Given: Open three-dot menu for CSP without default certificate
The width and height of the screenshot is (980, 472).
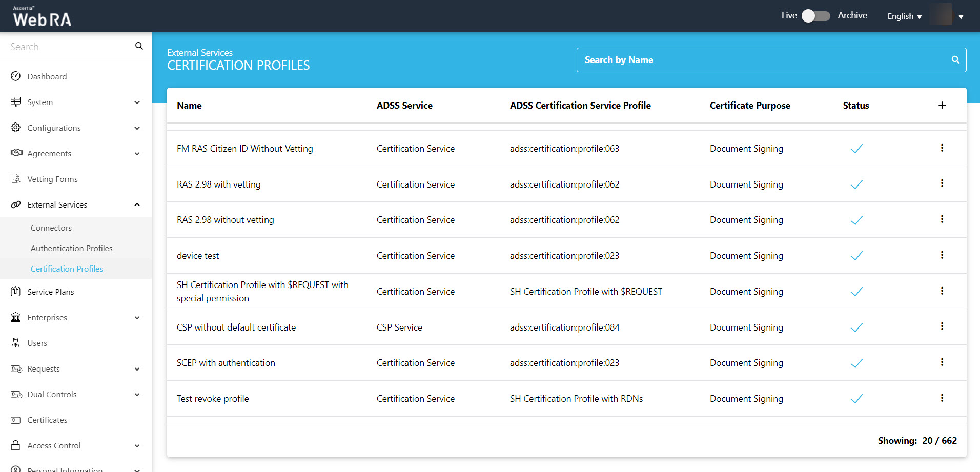Looking at the screenshot, I should point(942,326).
